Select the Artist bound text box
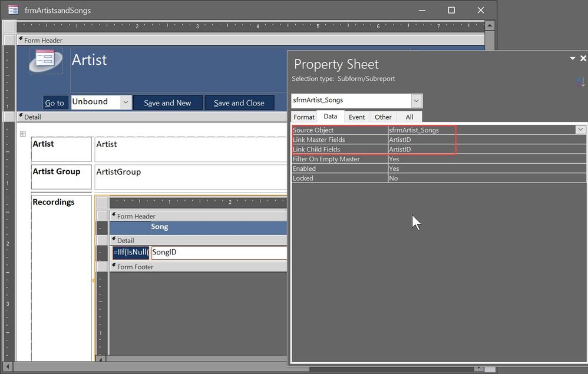Viewport: 588px width, 374px height. (x=191, y=149)
